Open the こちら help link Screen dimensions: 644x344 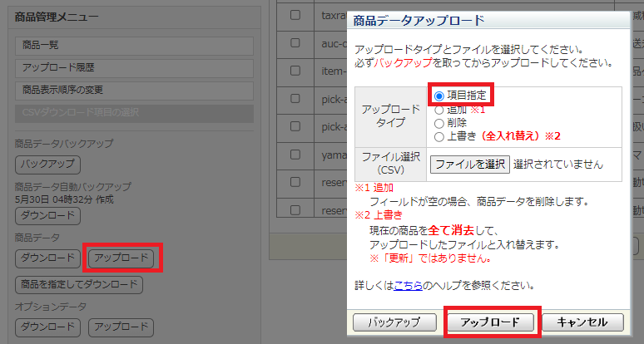407,286
